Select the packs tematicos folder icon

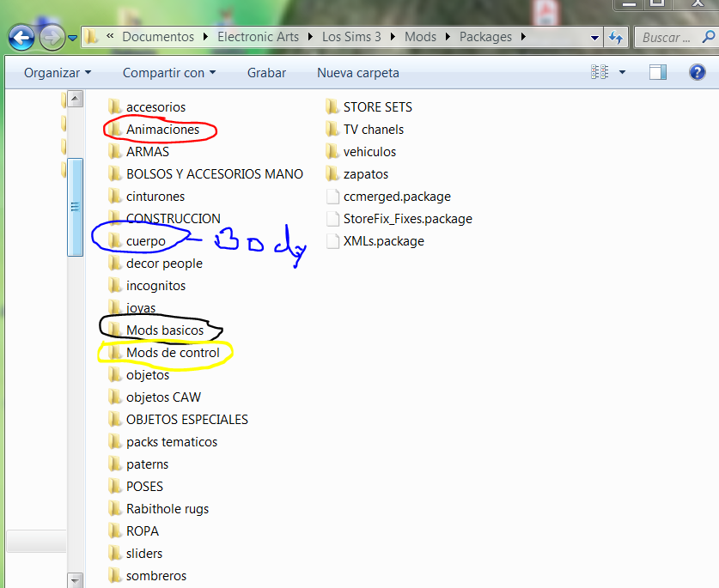[x=114, y=442]
